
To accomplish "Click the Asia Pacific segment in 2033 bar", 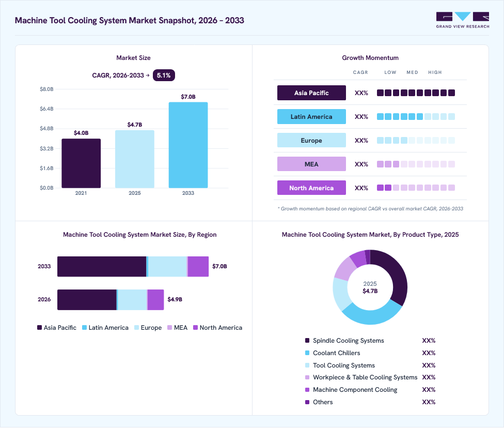I will point(102,266).
